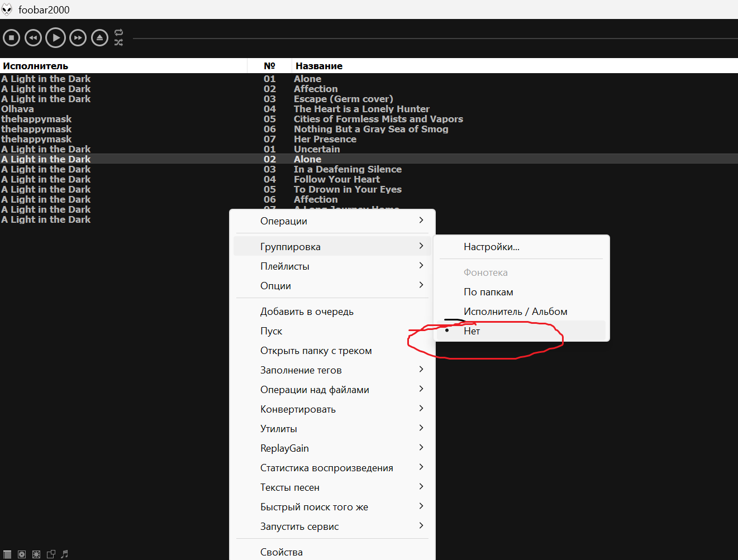738x560 pixels.
Task: Click the playlist view icon in bottom bar
Action: 7,554
